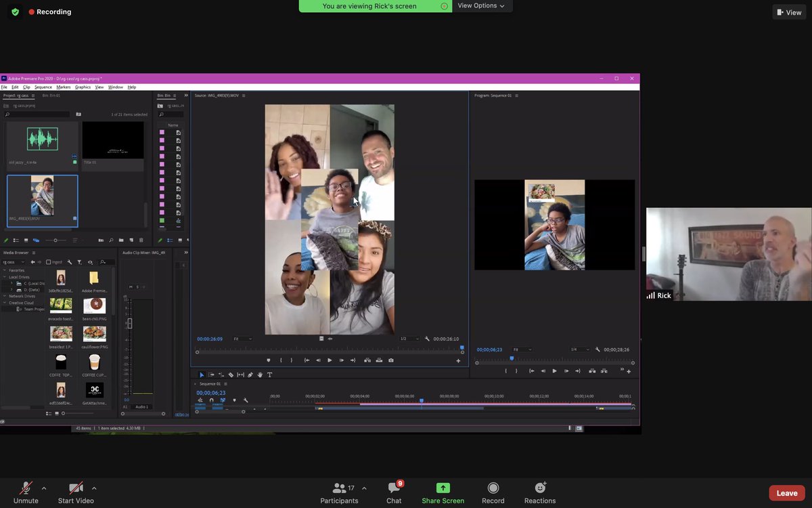Screen dimensions: 812x508
Task: Click View button at Zoom top right
Action: pyautogui.click(x=789, y=12)
